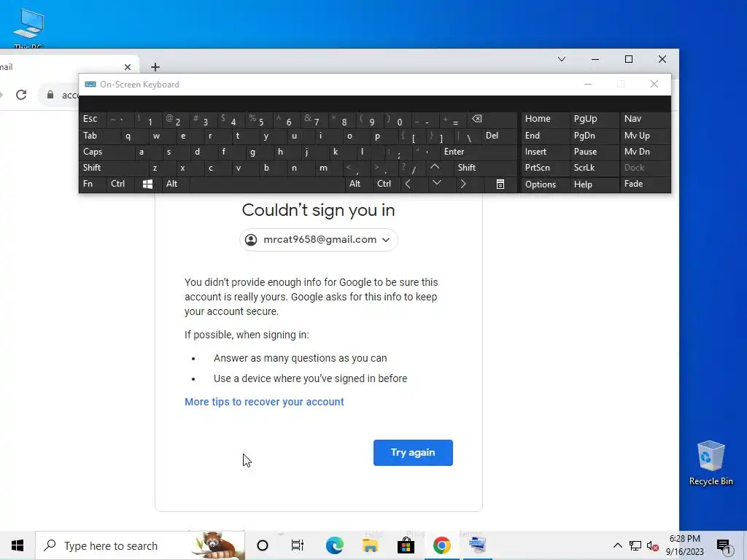
Task: Click the Esc key on keyboard
Action: [x=93, y=119]
